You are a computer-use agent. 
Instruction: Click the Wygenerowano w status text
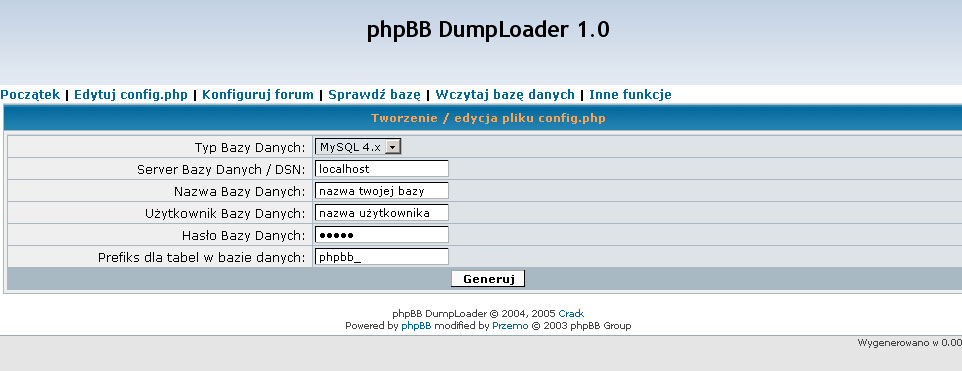coord(909,343)
